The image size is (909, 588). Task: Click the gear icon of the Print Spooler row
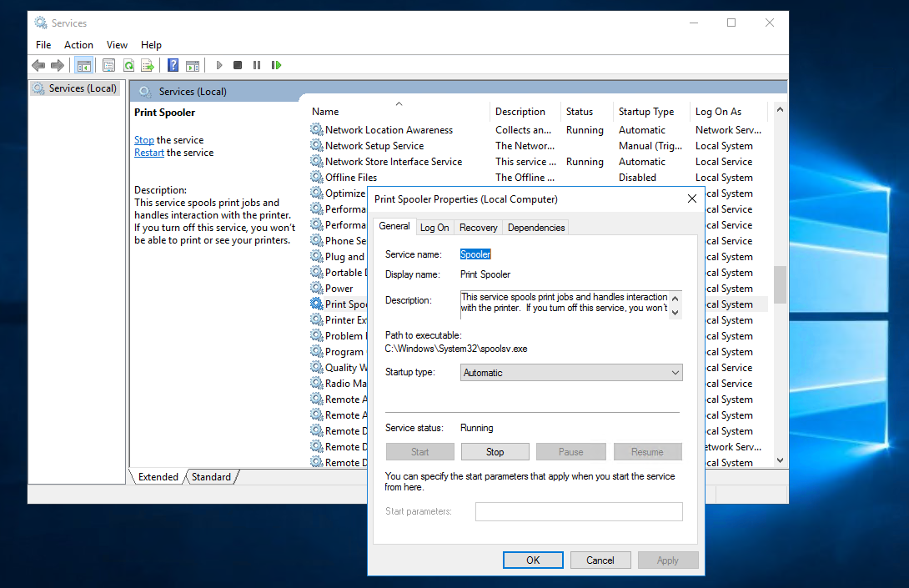317,304
